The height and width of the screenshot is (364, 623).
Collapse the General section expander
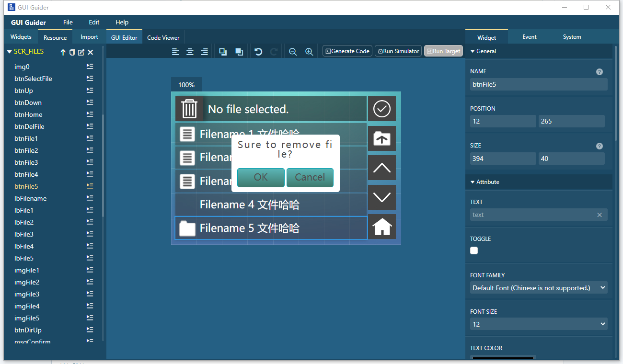[473, 51]
